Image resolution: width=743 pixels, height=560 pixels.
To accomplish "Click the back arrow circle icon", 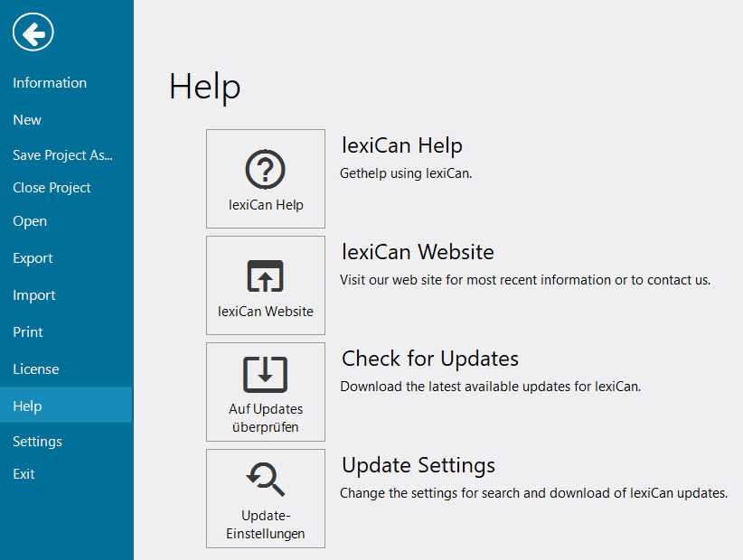I will [x=33, y=34].
